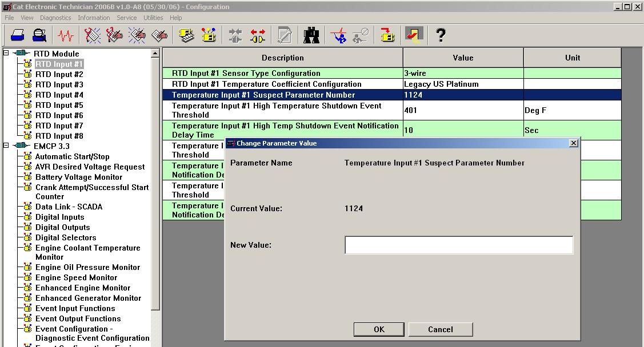Select Crank Attempt/Successful Start Counter item
644x347 pixels.
pos(92,192)
